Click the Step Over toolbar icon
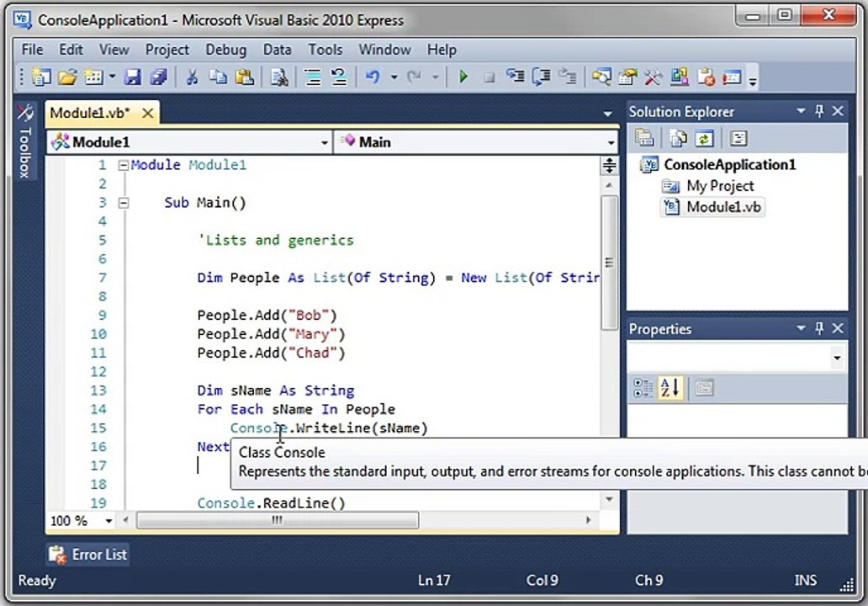868x606 pixels. coord(542,77)
